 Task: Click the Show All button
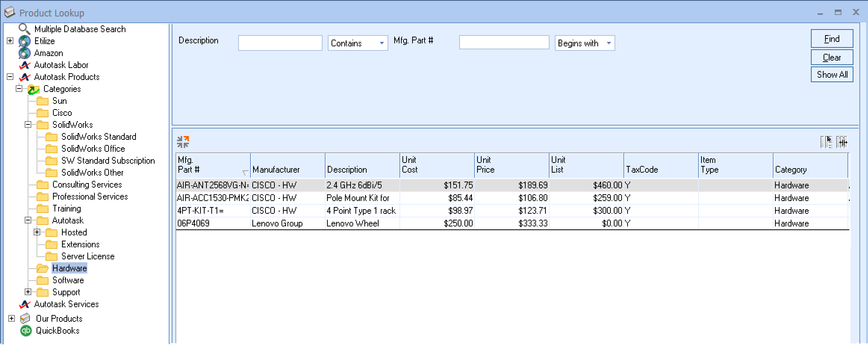click(x=832, y=74)
